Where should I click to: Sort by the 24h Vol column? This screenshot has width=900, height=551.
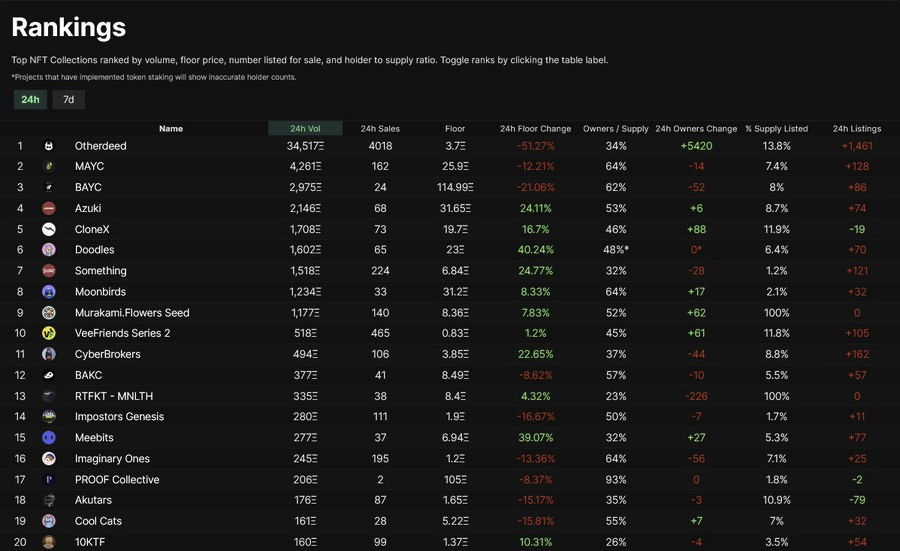[305, 129]
